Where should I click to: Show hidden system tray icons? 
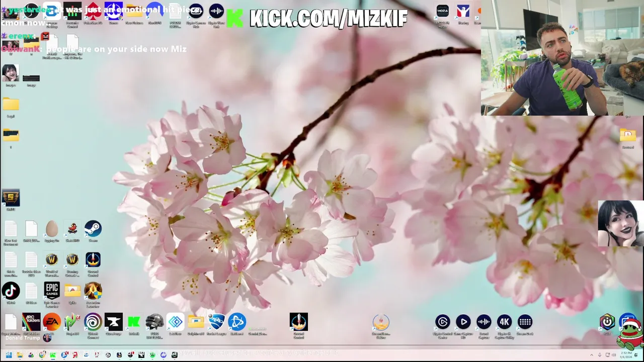(x=592, y=355)
